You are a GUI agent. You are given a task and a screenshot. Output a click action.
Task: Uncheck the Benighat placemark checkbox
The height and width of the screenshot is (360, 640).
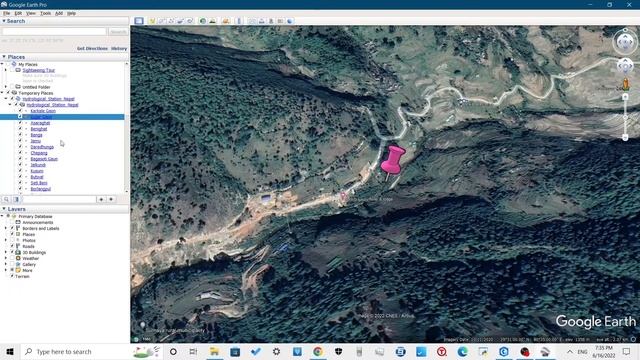coord(20,129)
